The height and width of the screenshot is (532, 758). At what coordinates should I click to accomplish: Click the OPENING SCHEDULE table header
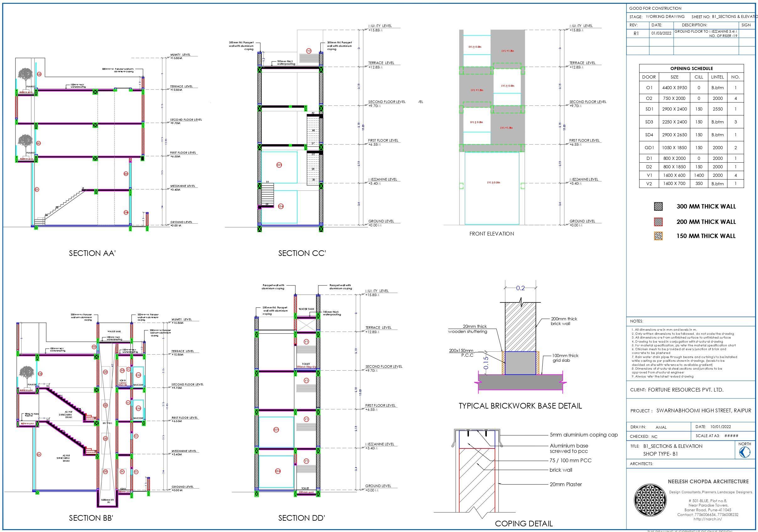(691, 68)
